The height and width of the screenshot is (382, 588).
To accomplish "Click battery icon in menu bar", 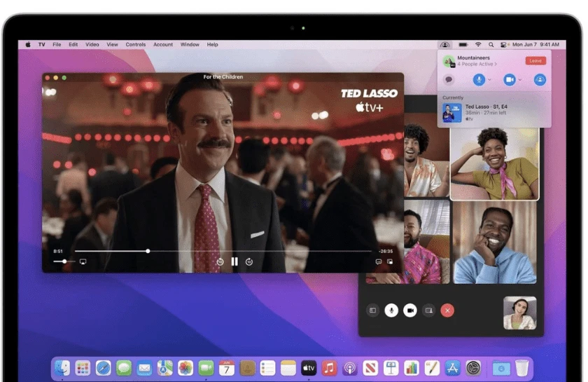I will (463, 44).
